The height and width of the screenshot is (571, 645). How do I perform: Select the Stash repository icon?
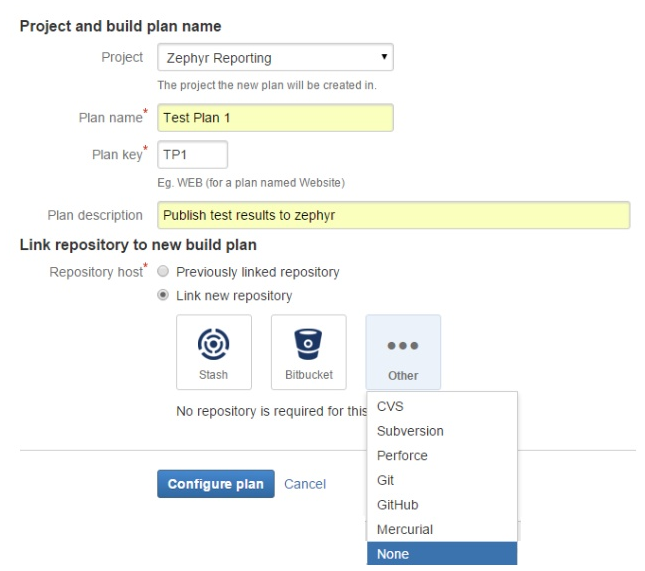pyautogui.click(x=213, y=343)
